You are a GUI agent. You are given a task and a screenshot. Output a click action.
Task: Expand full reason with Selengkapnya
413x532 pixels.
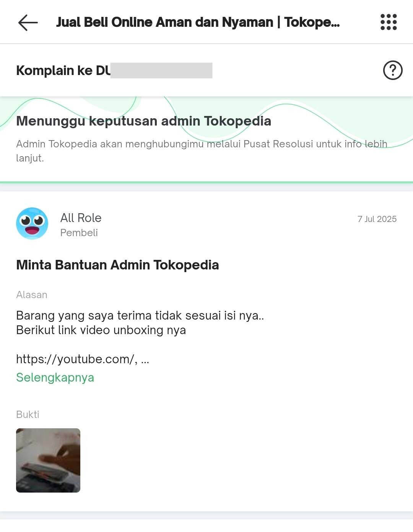coord(55,377)
